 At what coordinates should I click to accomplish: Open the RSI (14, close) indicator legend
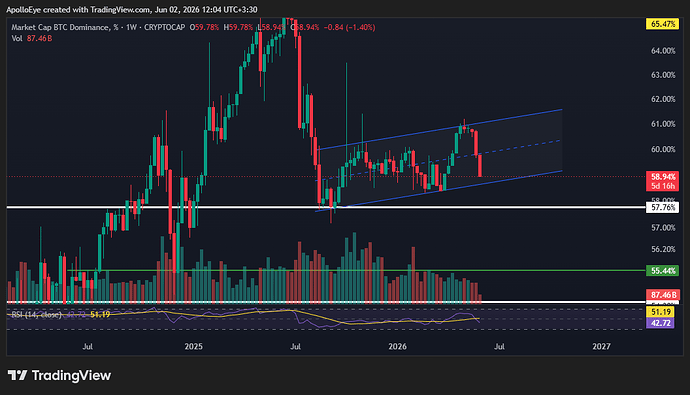(x=36, y=315)
